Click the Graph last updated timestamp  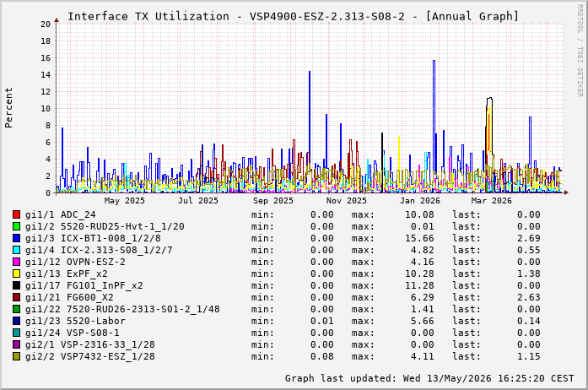(x=429, y=378)
